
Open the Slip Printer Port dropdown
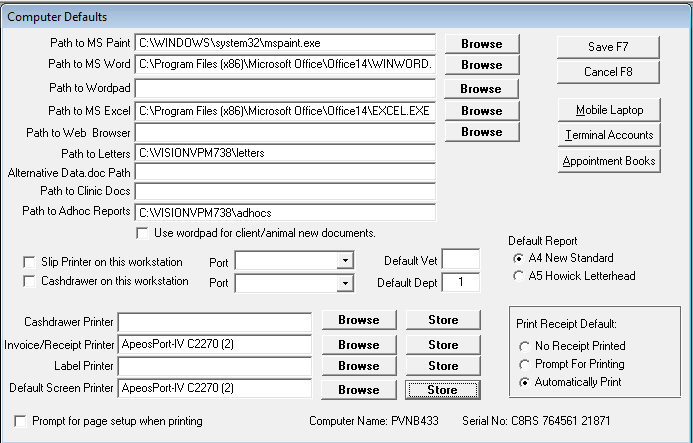[x=345, y=261]
